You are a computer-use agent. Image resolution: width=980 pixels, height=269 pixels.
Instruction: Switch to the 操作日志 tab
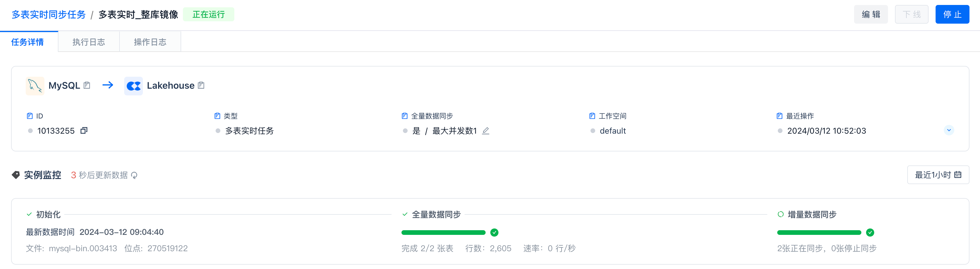tap(150, 42)
